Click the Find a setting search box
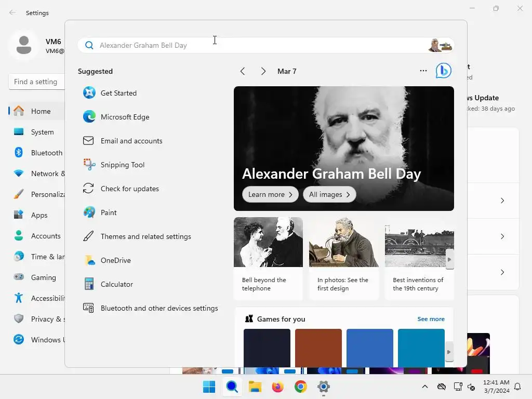 (37, 82)
